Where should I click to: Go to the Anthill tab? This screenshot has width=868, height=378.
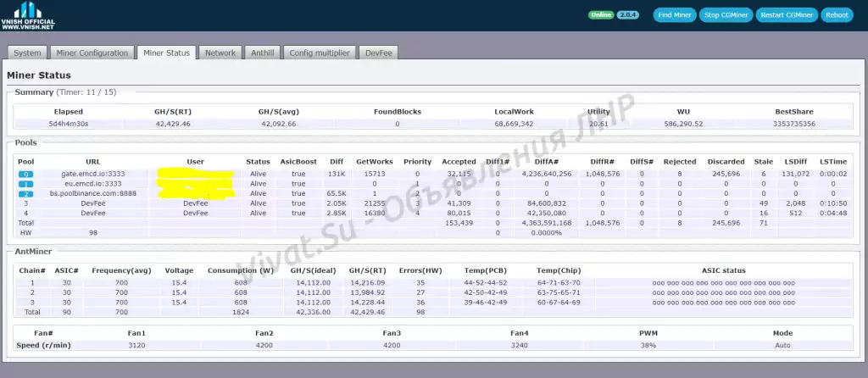(x=263, y=53)
